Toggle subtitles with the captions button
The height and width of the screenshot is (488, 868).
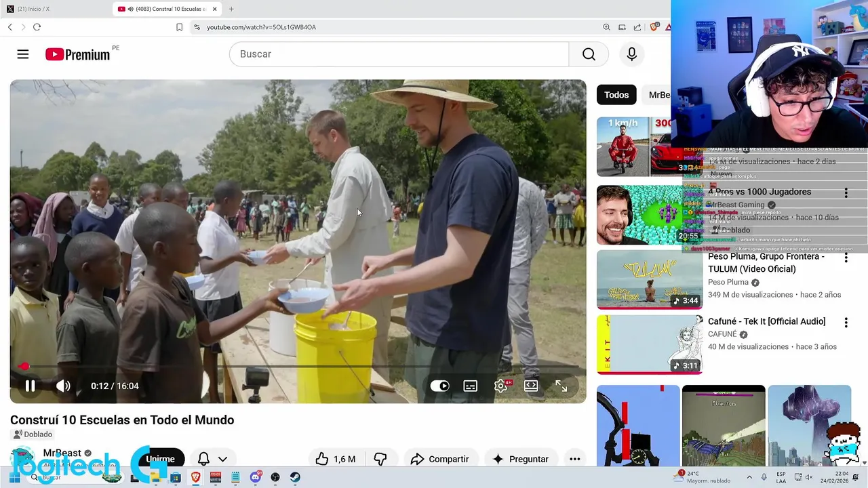pyautogui.click(x=470, y=386)
